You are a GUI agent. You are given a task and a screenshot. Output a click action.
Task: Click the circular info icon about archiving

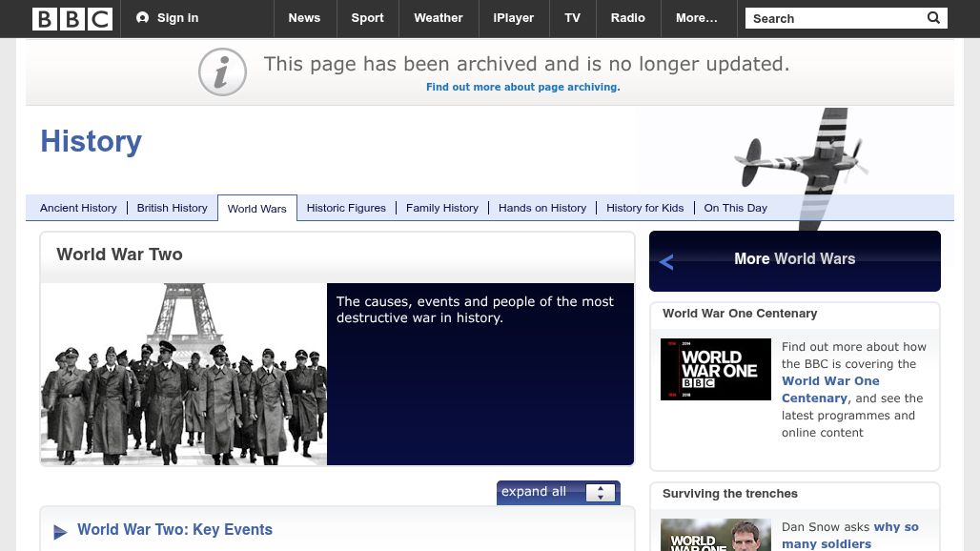222,71
